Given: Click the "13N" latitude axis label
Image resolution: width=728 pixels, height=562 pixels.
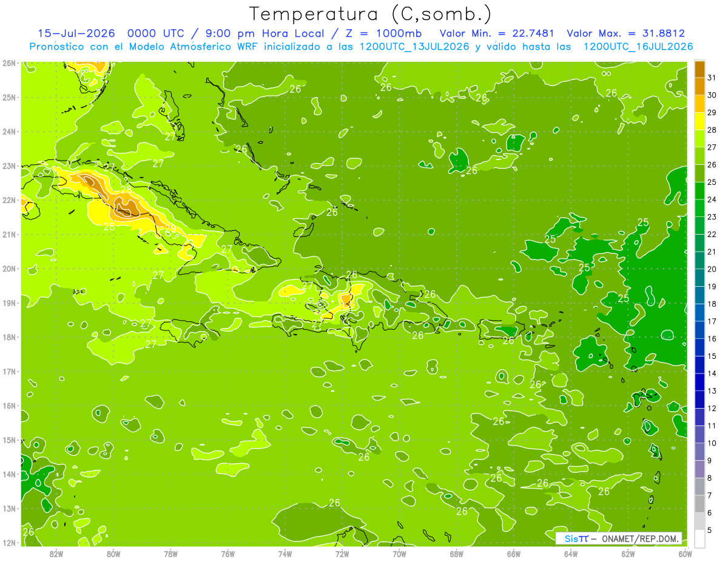Looking at the screenshot, I should click(9, 508).
